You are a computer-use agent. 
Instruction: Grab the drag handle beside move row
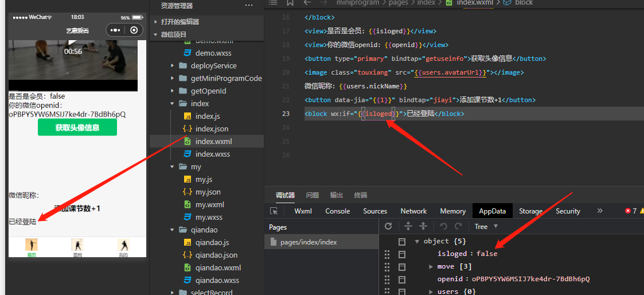[387, 267]
